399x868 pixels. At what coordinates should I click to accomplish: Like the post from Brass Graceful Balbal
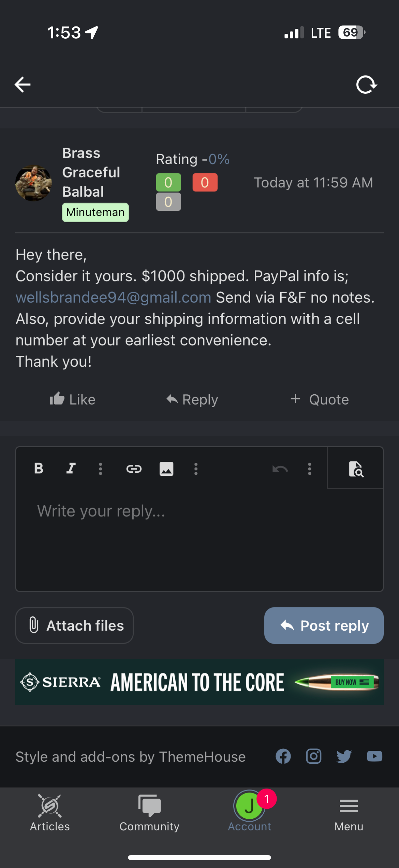pos(73,400)
